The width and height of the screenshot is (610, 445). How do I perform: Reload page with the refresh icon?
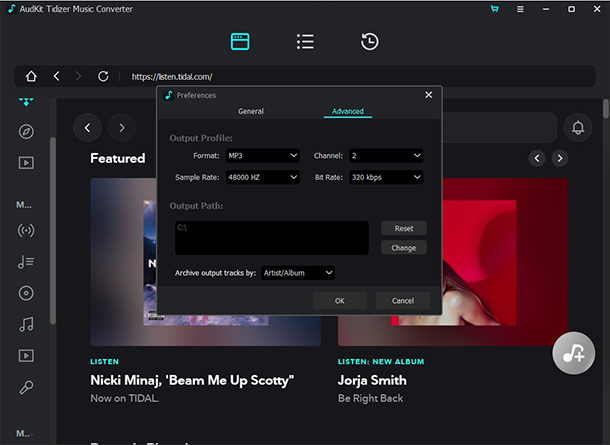(x=103, y=76)
